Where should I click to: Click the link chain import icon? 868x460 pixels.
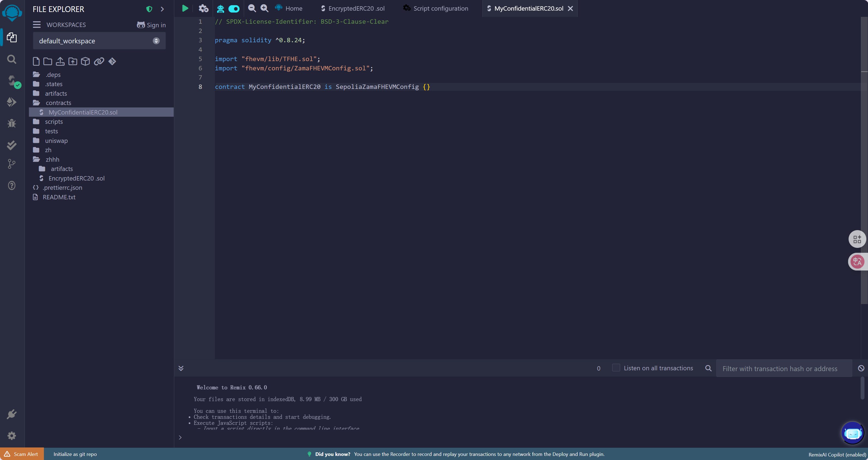click(99, 61)
